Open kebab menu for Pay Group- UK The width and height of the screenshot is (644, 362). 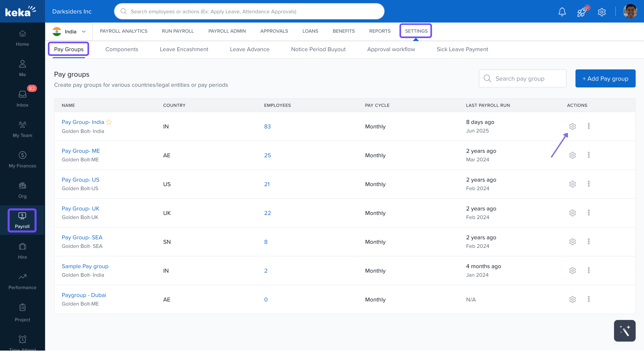589,213
